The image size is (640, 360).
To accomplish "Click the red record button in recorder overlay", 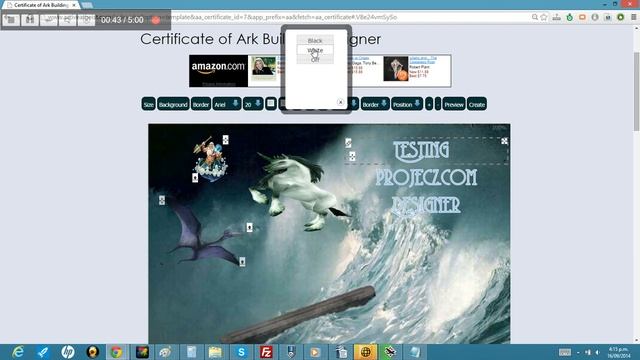I will click(x=156, y=20).
